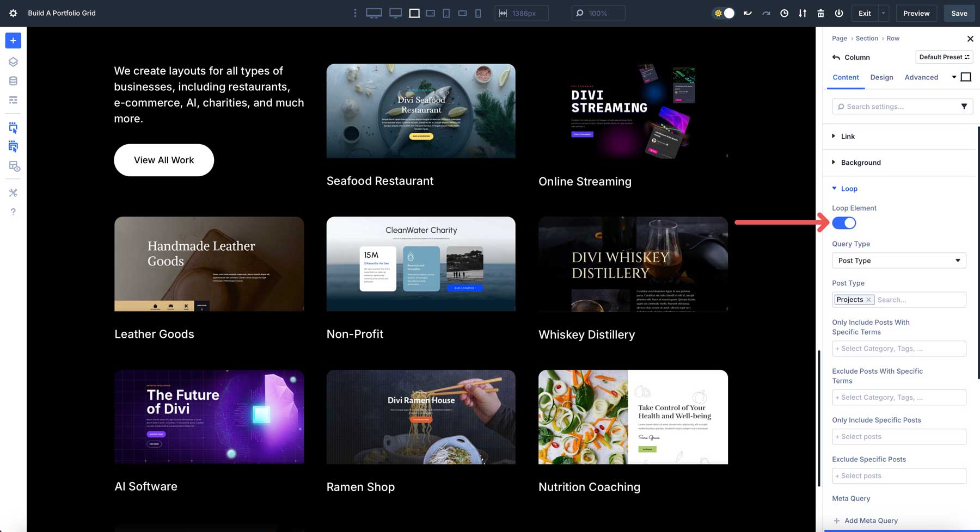Image resolution: width=980 pixels, height=532 pixels.
Task: Click the white color swatch near Advanced
Action: (x=966, y=77)
